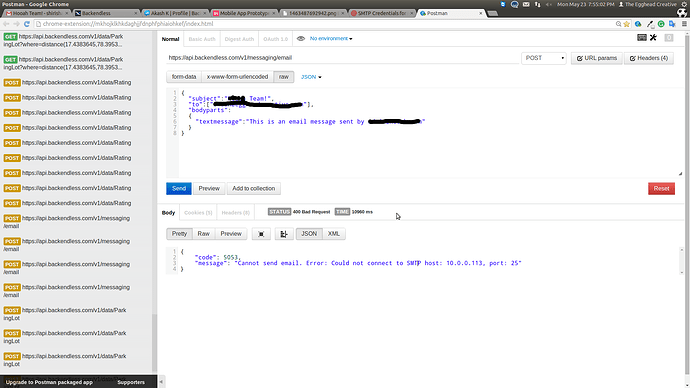Viewport: 690px width, 388px height.
Task: Toggle response view to Pretty
Action: (x=179, y=234)
